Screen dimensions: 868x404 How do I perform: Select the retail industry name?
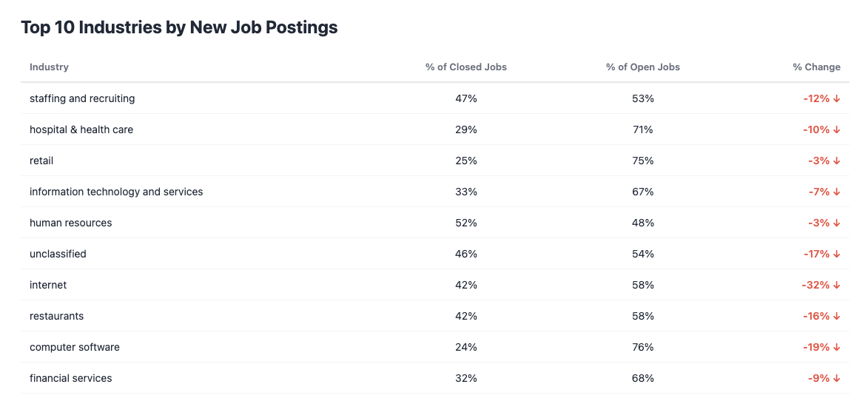41,161
